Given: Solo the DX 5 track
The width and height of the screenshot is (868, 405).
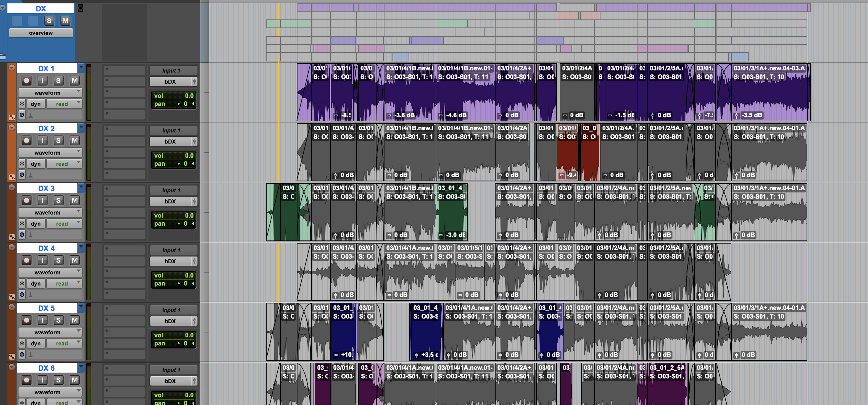Looking at the screenshot, I should 58,320.
